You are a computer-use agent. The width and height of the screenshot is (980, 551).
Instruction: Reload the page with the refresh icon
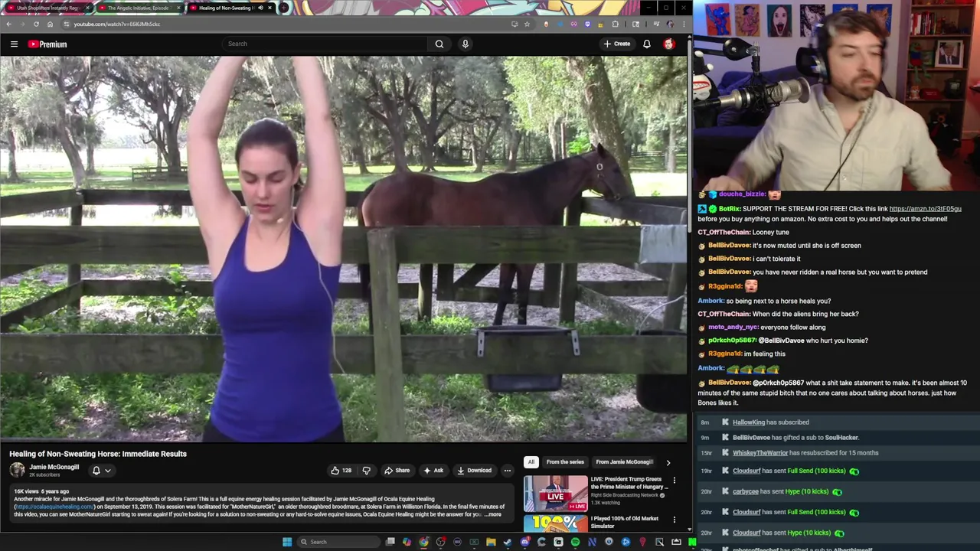tap(36, 24)
